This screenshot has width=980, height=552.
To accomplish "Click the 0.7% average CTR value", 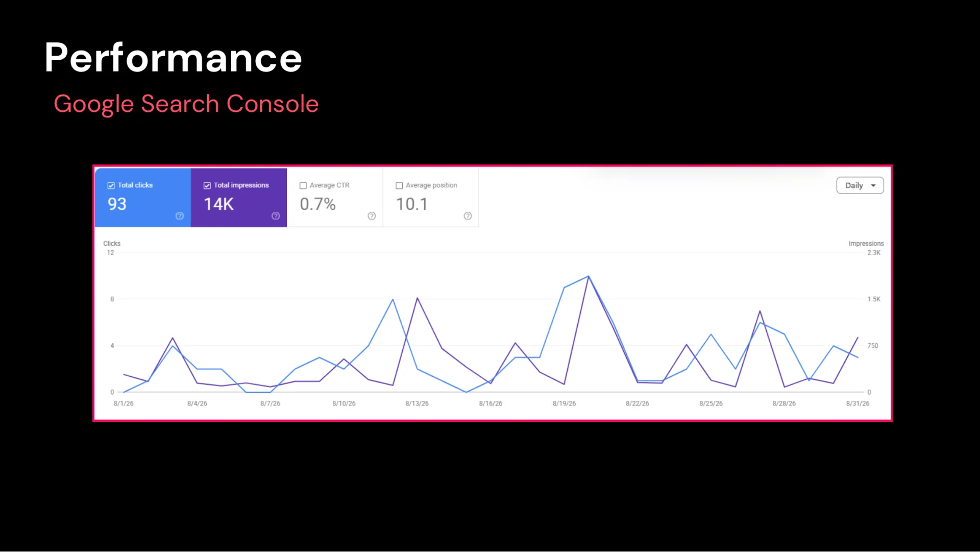I will click(317, 204).
